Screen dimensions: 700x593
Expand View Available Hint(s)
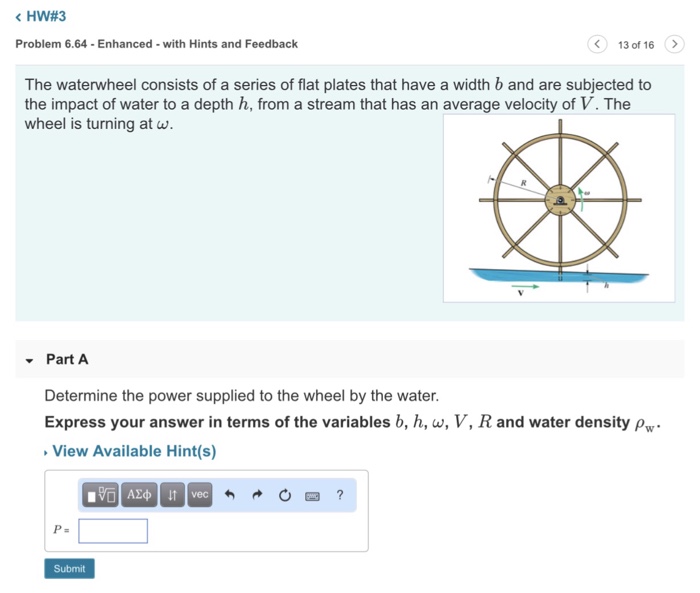coord(134,451)
